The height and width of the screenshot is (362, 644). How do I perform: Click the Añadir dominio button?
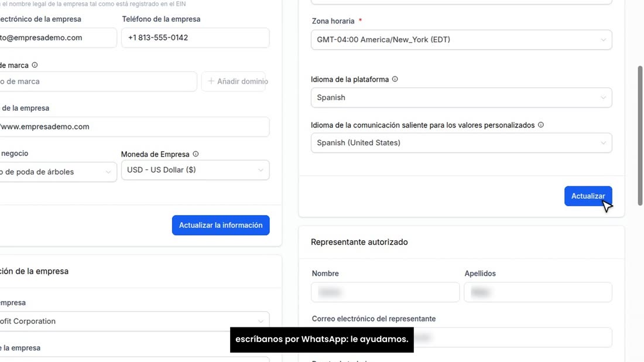point(233,81)
